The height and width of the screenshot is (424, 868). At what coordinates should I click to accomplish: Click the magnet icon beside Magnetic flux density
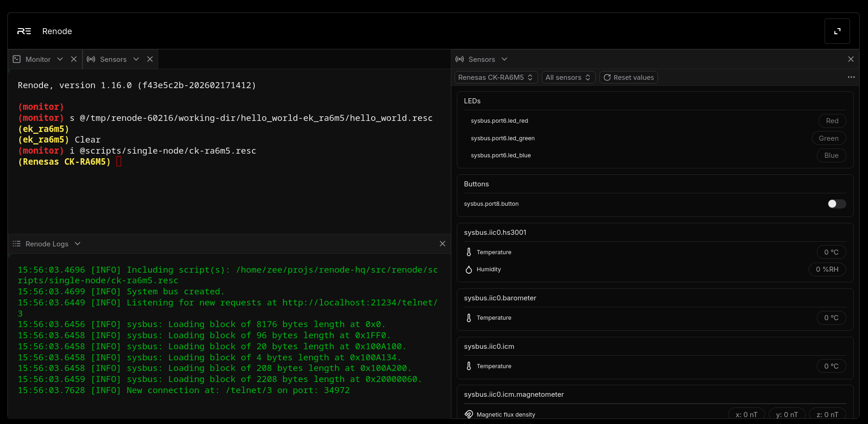[469, 414]
